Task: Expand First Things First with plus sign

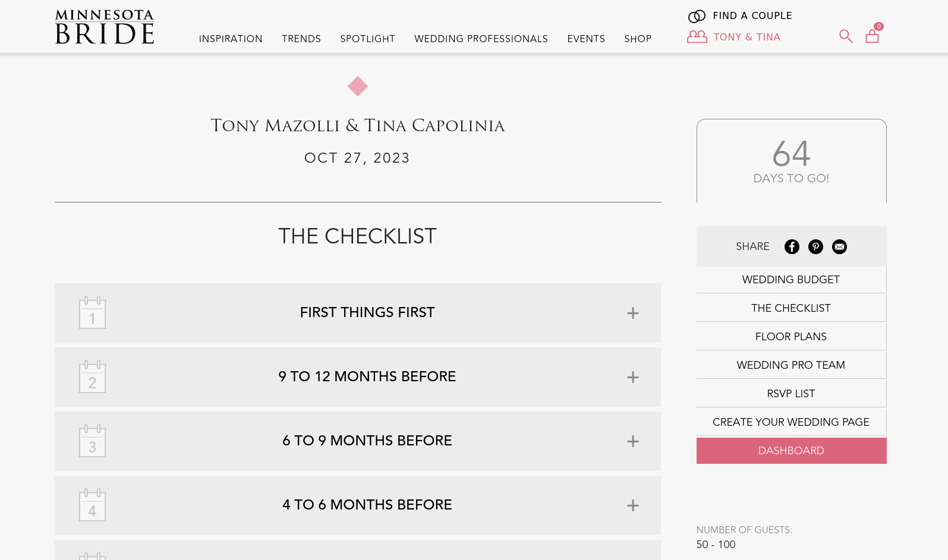Action: coord(632,313)
